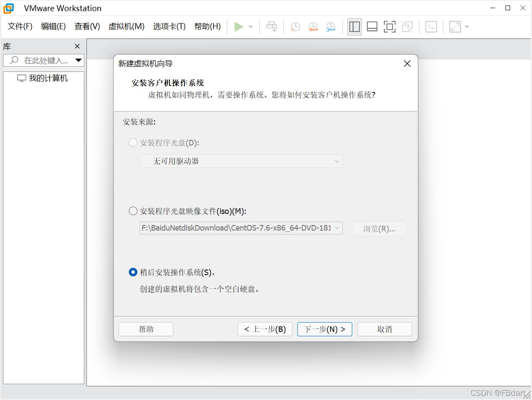Toggle the library sidebar view icon
Viewport: 532px width, 400px height.
pyautogui.click(x=354, y=27)
